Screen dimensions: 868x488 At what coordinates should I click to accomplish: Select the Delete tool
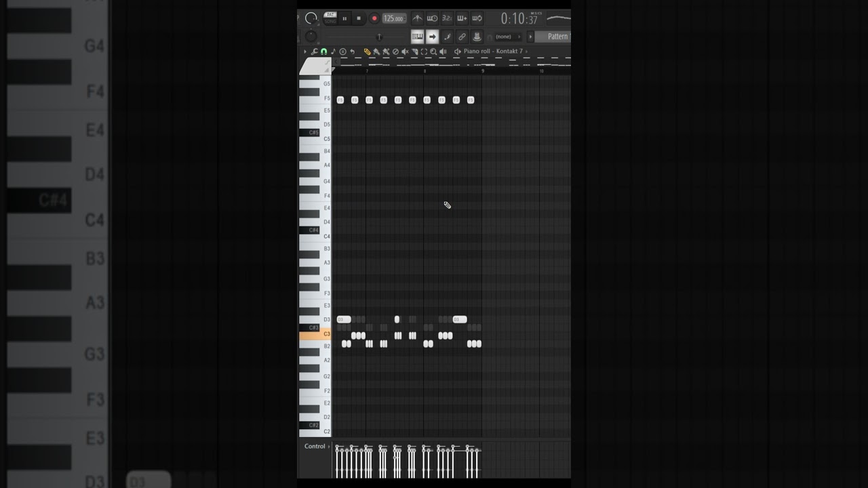point(395,52)
